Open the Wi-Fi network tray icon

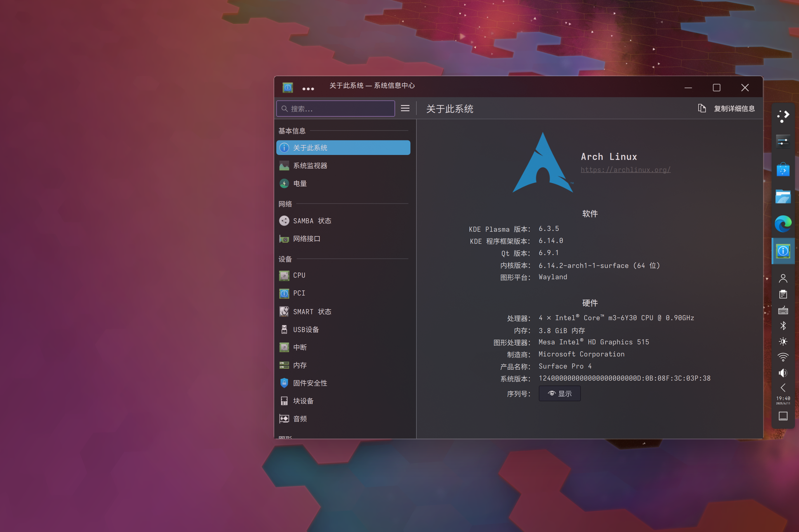pyautogui.click(x=783, y=357)
